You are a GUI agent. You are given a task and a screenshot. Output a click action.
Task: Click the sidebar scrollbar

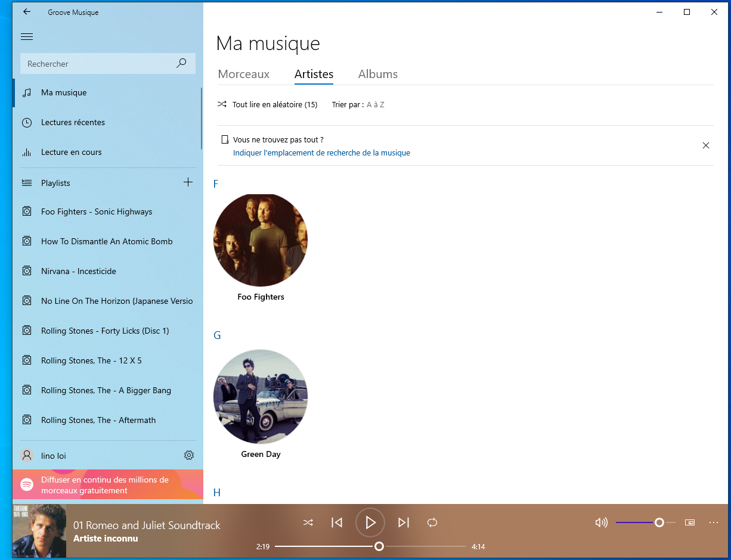(202, 118)
